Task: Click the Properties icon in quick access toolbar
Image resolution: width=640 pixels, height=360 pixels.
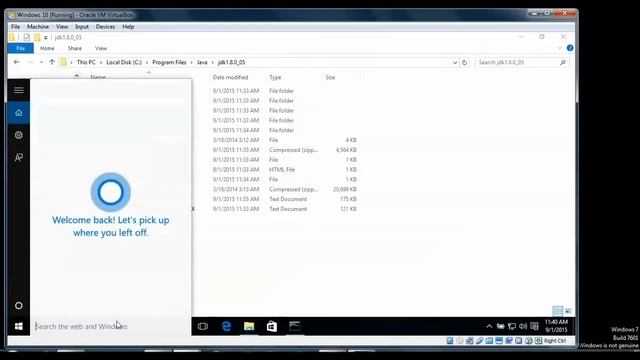Action: tap(27, 38)
